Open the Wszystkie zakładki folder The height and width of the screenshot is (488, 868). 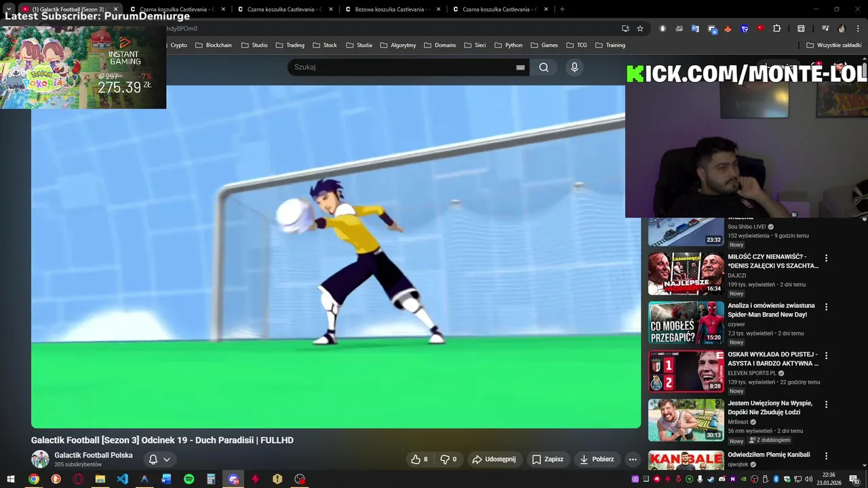pyautogui.click(x=834, y=45)
